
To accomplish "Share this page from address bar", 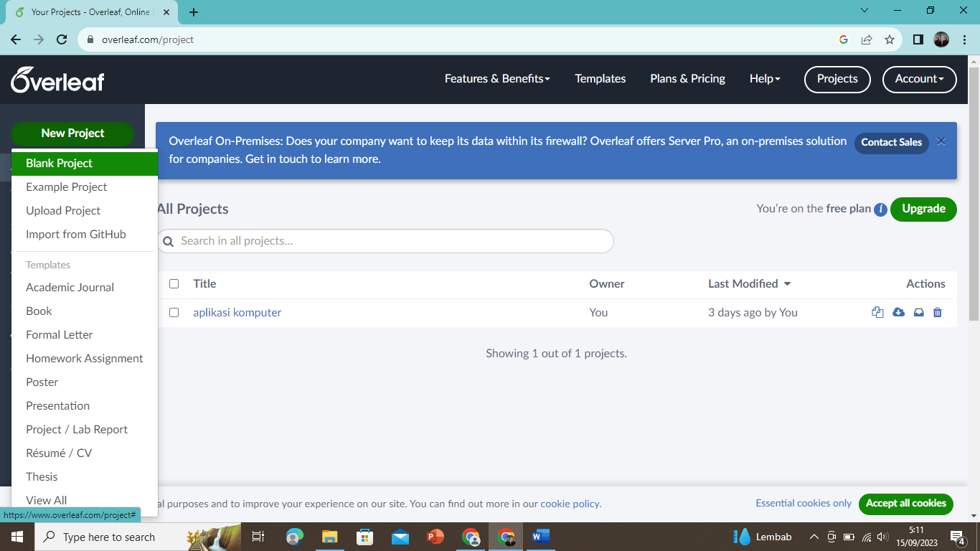I will coord(867,39).
